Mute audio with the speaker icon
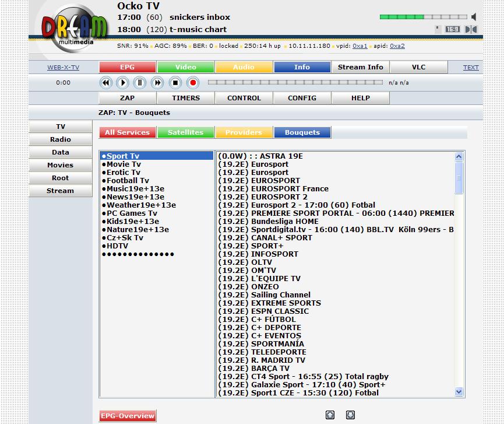This screenshot has width=504, height=424. point(474,17)
